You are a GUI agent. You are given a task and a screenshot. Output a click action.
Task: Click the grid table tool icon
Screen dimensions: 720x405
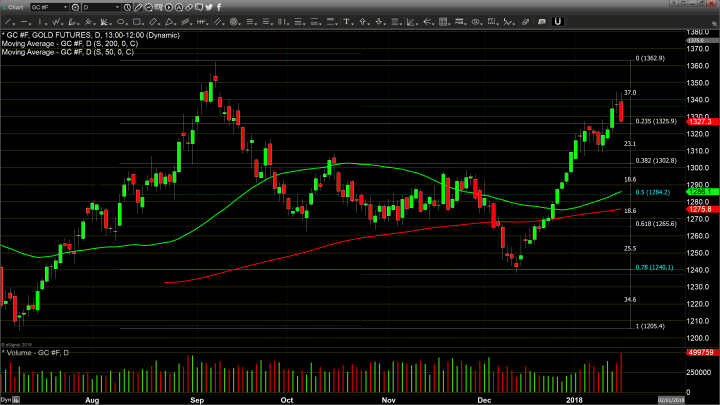click(442, 22)
